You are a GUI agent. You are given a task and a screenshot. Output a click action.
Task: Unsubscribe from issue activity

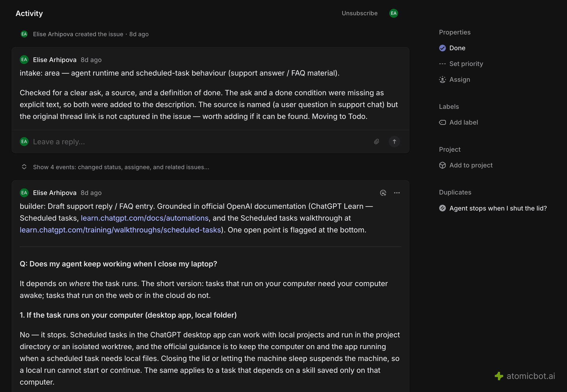click(x=359, y=13)
